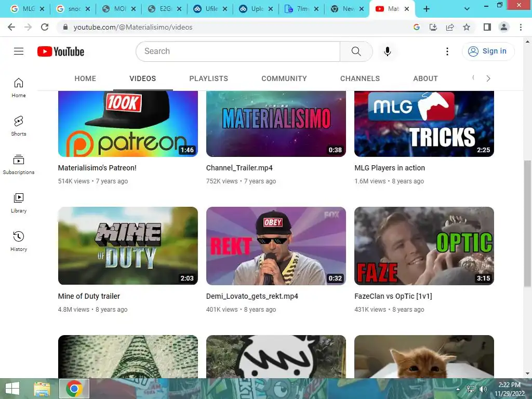Click the Google icon in address bar
The height and width of the screenshot is (399, 532).
pyautogui.click(x=417, y=27)
